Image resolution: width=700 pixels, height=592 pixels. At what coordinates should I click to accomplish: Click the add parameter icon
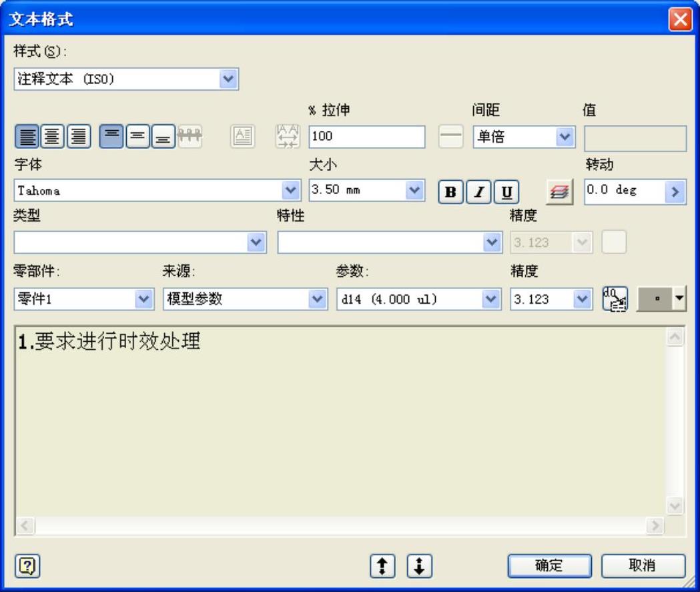(x=615, y=299)
